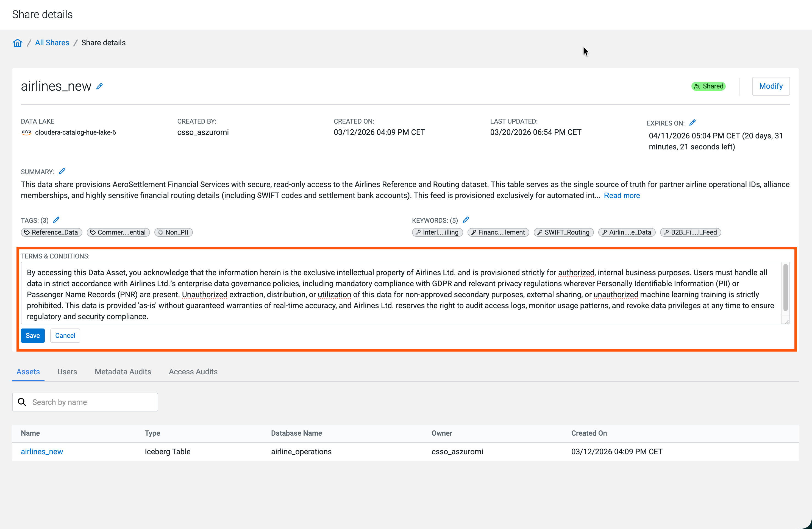
Task: Click the Summary edit pencil icon
Action: coord(62,171)
